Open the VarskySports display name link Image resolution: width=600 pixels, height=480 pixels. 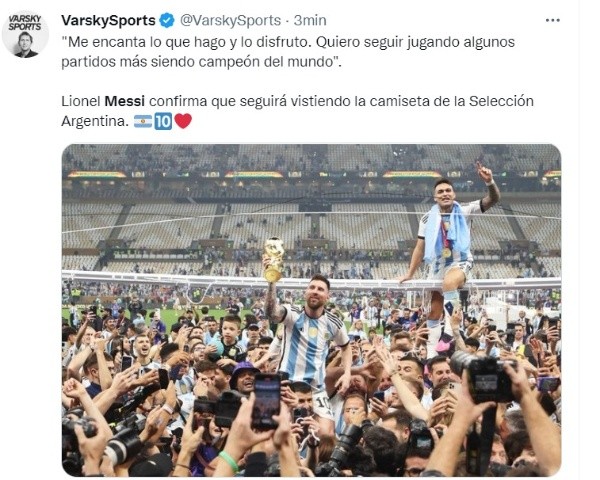pyautogui.click(x=108, y=20)
